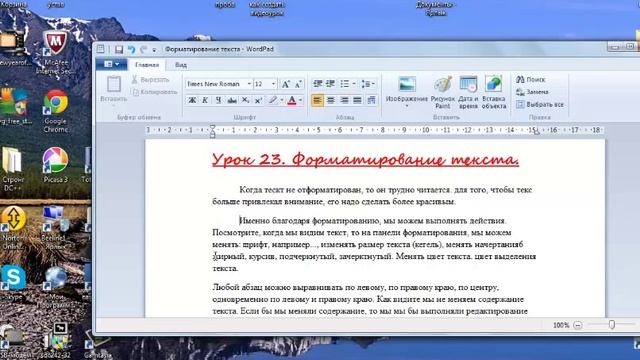The width and height of the screenshot is (640, 360).
Task: Click the zoom slider handle in status bar
Action: [611, 325]
